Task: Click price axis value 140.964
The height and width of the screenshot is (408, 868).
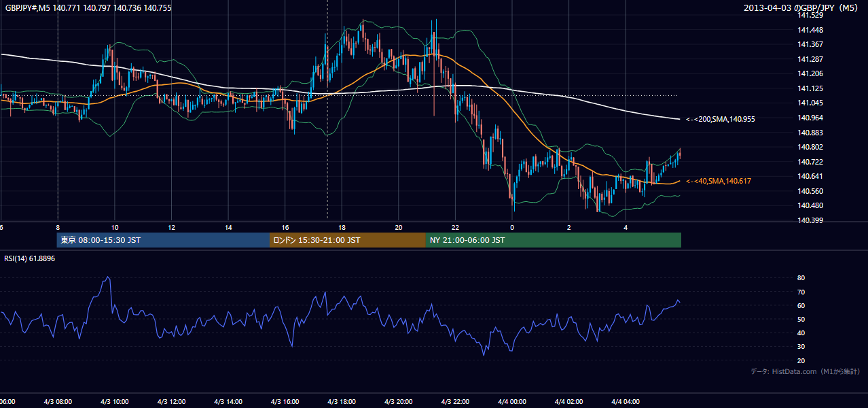Action: 810,118
